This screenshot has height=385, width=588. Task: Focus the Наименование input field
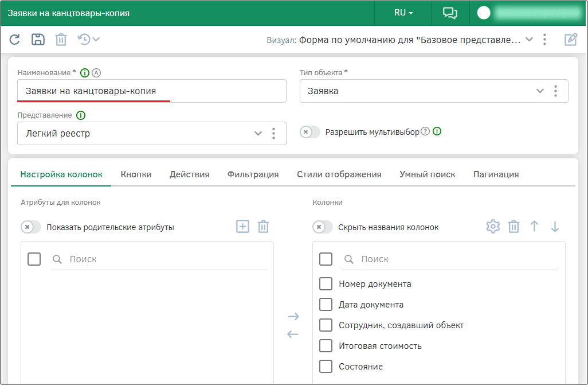pyautogui.click(x=152, y=91)
